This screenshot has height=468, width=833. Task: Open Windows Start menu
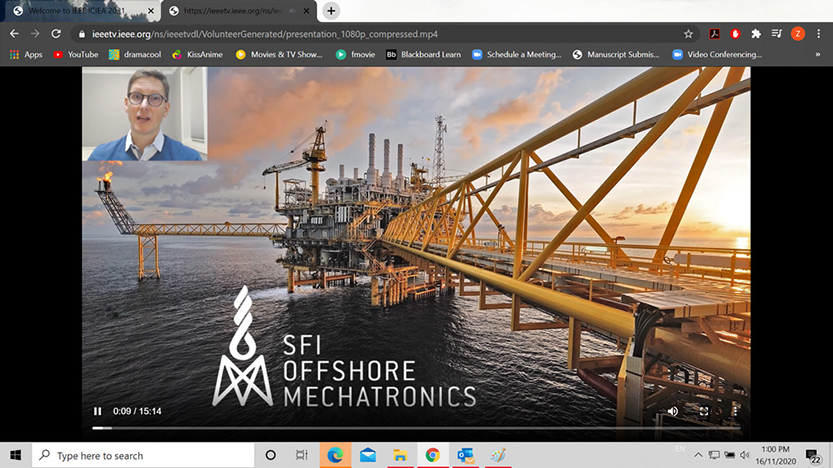tap(15, 455)
